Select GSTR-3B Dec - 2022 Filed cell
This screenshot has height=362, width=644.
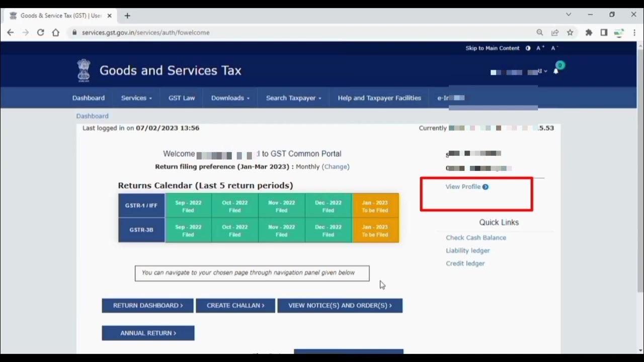click(x=329, y=230)
